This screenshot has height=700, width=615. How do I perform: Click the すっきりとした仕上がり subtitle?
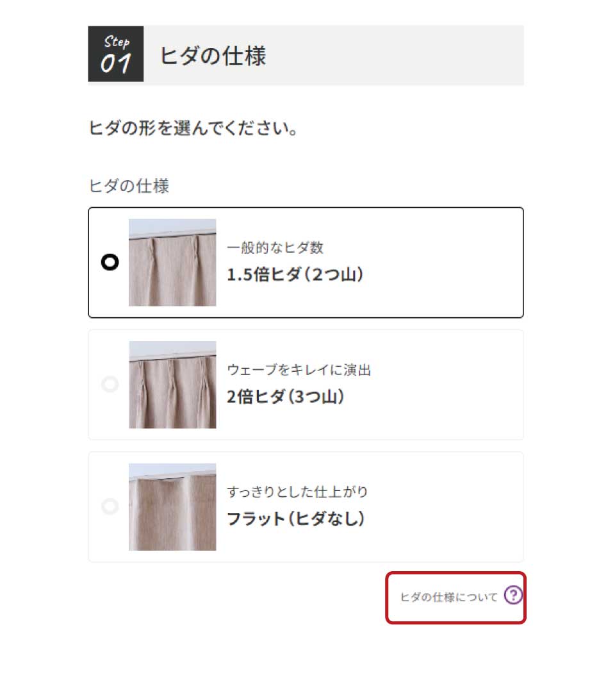click(x=297, y=492)
